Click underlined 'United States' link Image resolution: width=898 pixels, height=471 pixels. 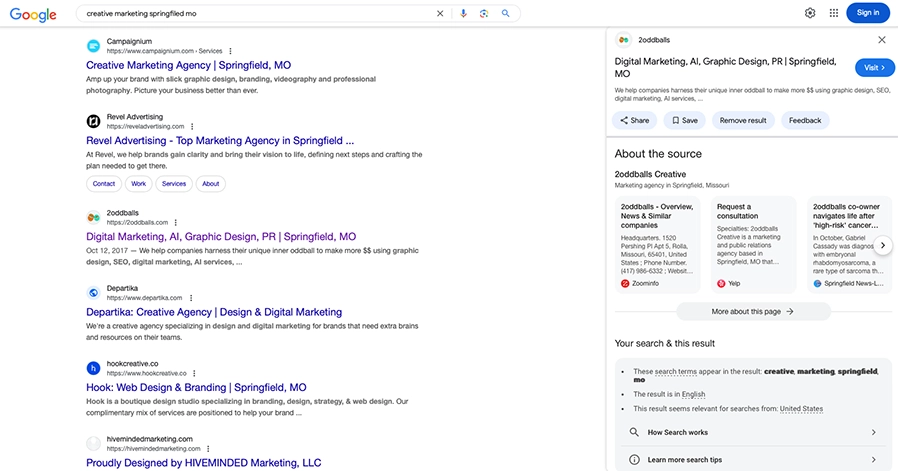click(x=801, y=409)
